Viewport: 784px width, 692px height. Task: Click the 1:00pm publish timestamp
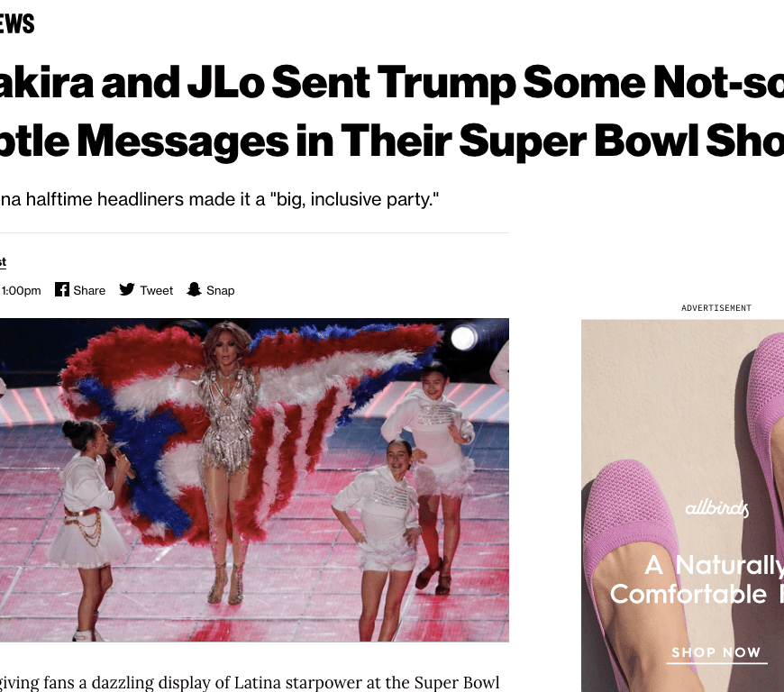click(x=21, y=290)
